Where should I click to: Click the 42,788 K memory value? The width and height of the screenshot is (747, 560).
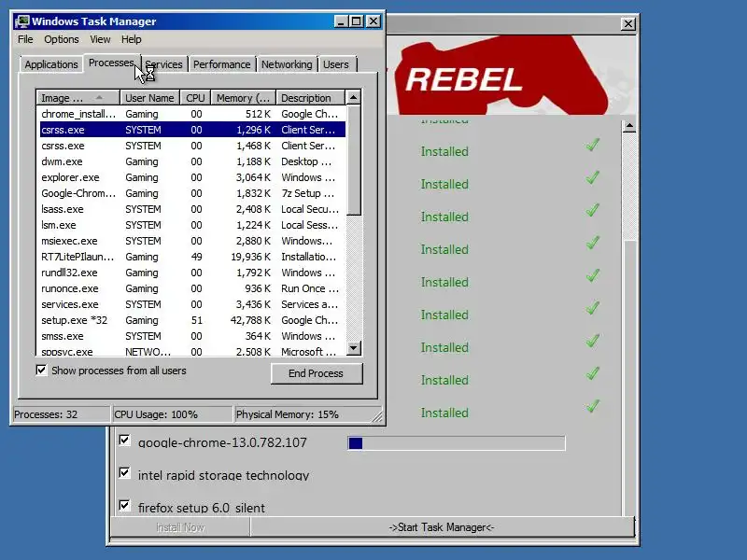pyautogui.click(x=250, y=320)
